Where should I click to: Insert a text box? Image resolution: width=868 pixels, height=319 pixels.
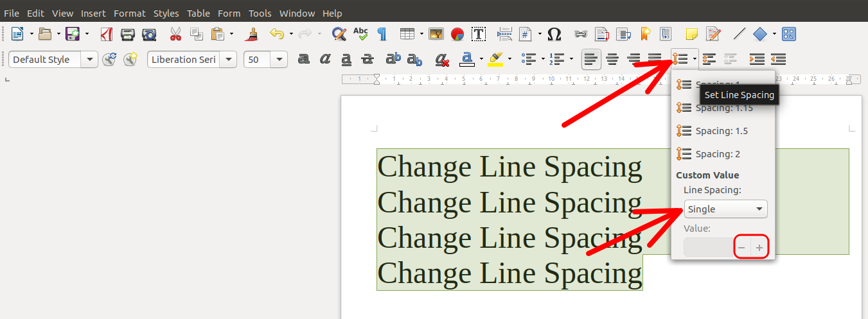click(x=479, y=33)
